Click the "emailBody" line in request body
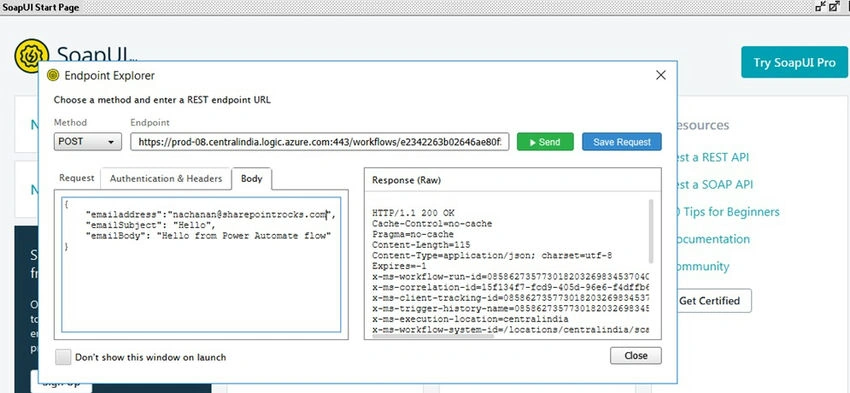The width and height of the screenshot is (850, 393). point(208,236)
